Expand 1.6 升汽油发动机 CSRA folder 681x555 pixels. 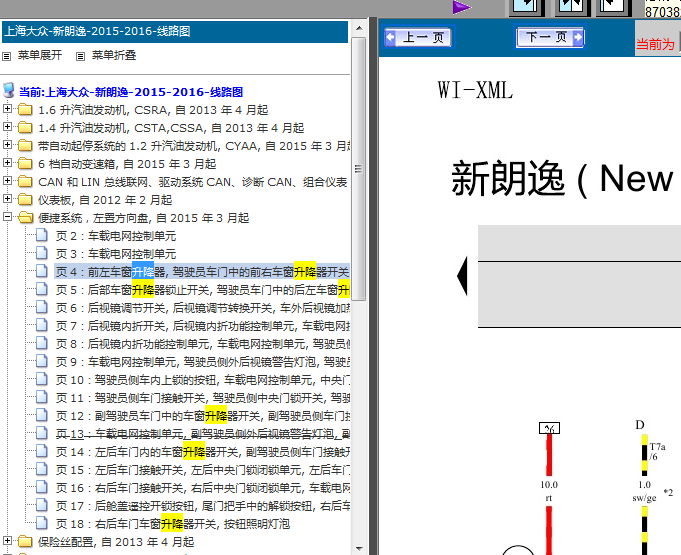tap(7, 109)
